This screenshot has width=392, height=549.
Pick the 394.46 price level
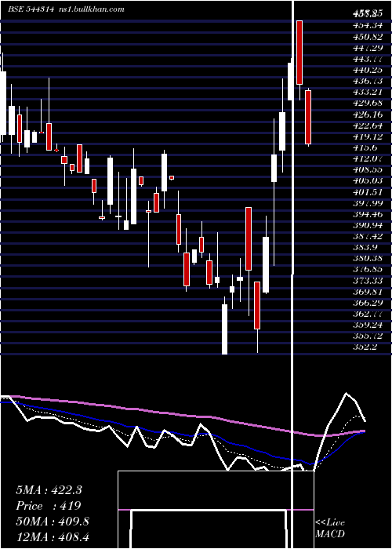tap(367, 215)
